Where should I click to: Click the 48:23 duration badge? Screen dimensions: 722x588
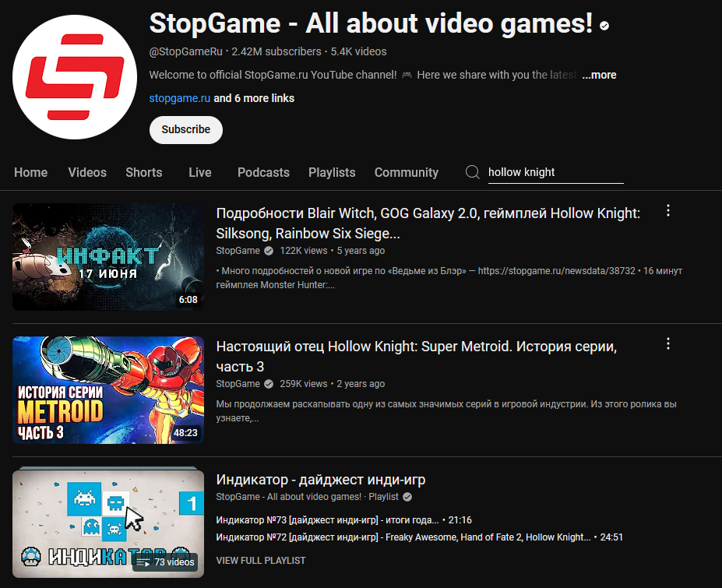click(x=185, y=433)
